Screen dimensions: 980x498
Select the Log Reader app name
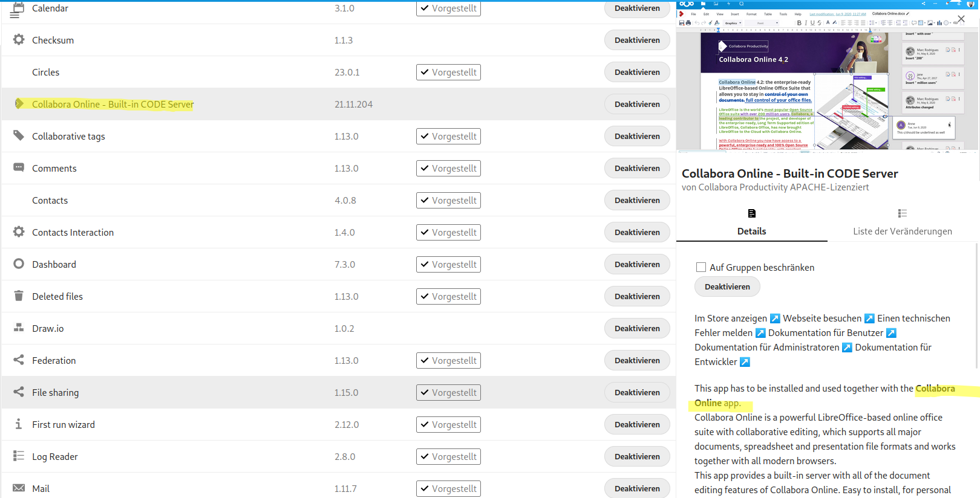[x=54, y=456]
